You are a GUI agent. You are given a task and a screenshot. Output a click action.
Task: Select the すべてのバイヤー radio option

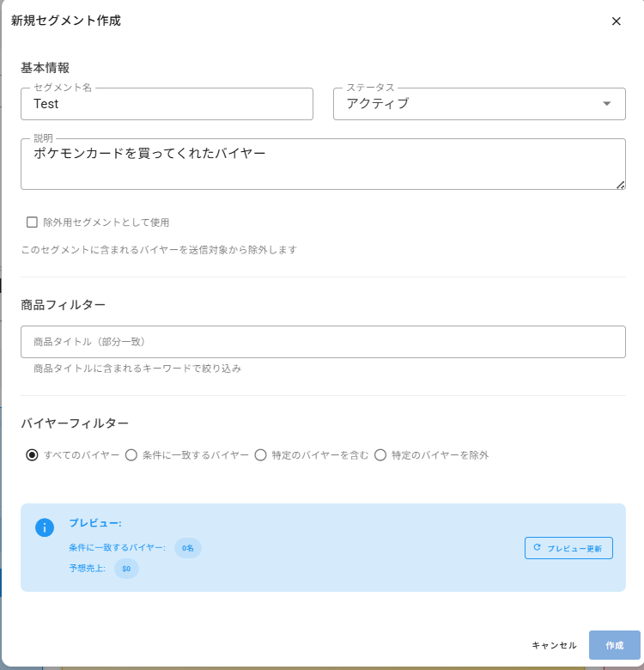click(x=33, y=455)
